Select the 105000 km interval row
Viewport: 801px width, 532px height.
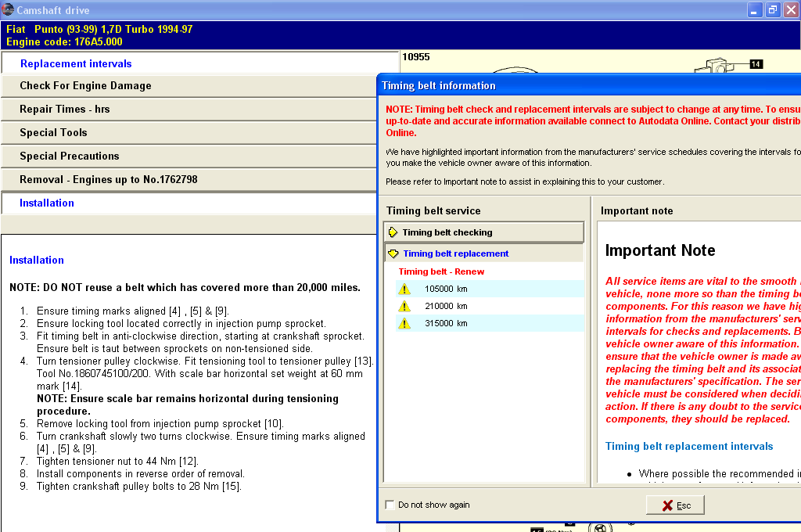(x=490, y=289)
